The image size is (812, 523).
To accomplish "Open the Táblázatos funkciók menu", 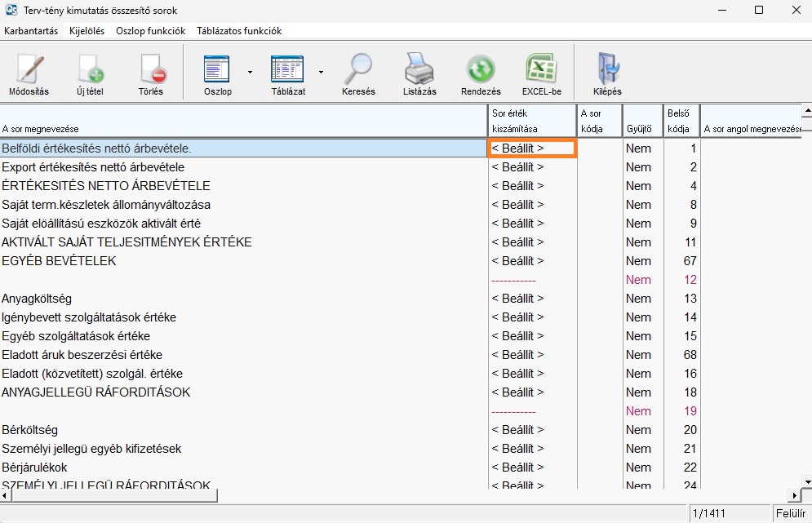I will (x=239, y=31).
